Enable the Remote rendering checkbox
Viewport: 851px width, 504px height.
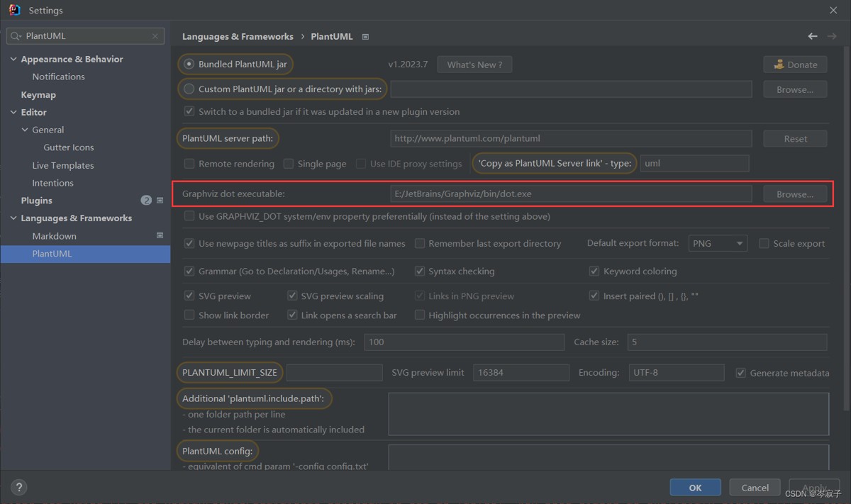[189, 164]
